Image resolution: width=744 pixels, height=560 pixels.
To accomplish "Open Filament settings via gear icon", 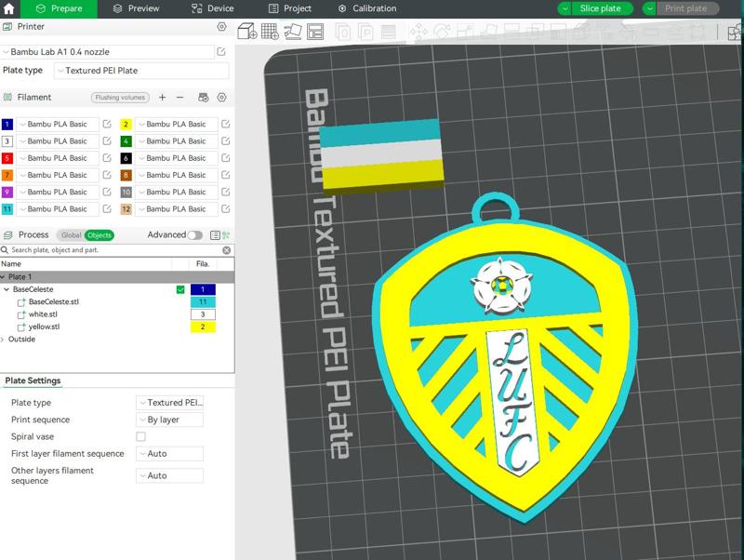I will (x=221, y=97).
